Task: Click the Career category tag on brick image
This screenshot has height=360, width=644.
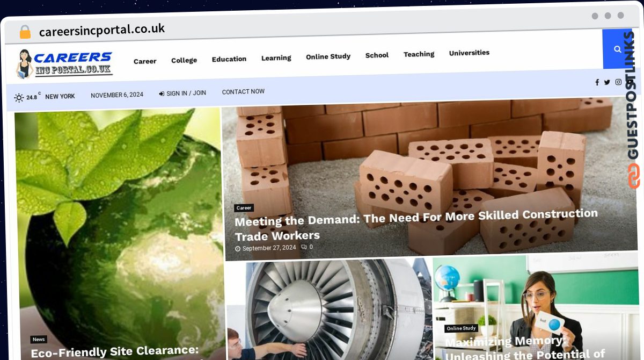Action: pyautogui.click(x=244, y=208)
